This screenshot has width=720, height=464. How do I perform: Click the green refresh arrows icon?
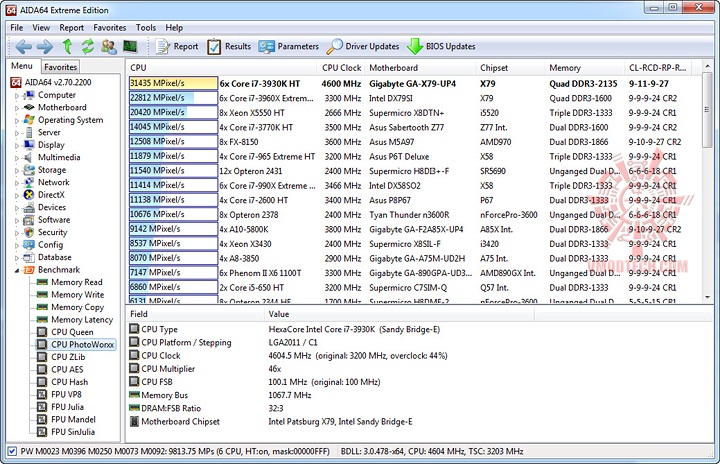pyautogui.click(x=88, y=46)
